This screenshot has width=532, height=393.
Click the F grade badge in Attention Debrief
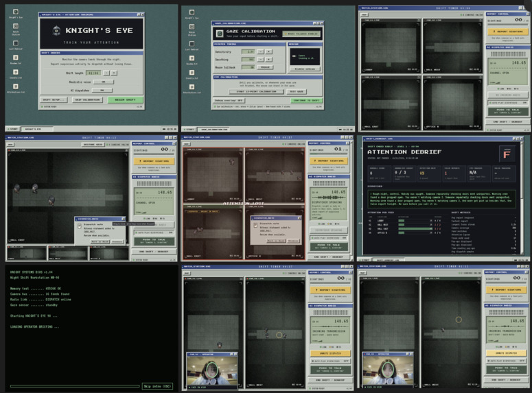(x=507, y=154)
